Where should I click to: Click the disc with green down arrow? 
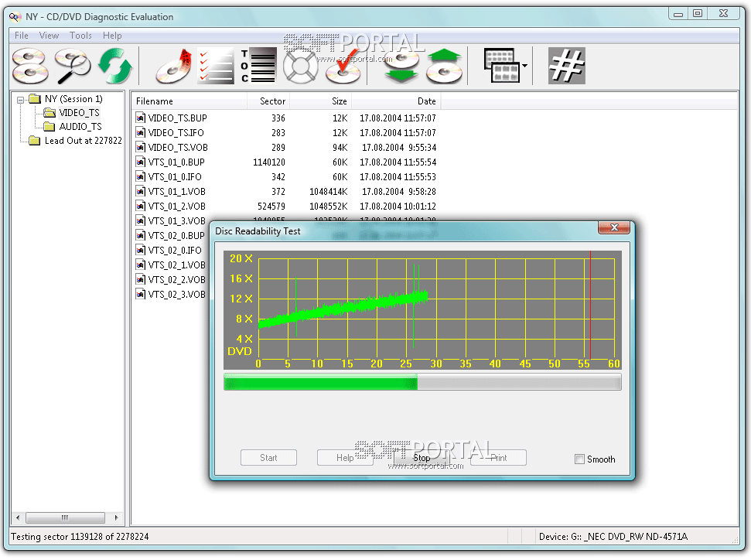tap(401, 66)
